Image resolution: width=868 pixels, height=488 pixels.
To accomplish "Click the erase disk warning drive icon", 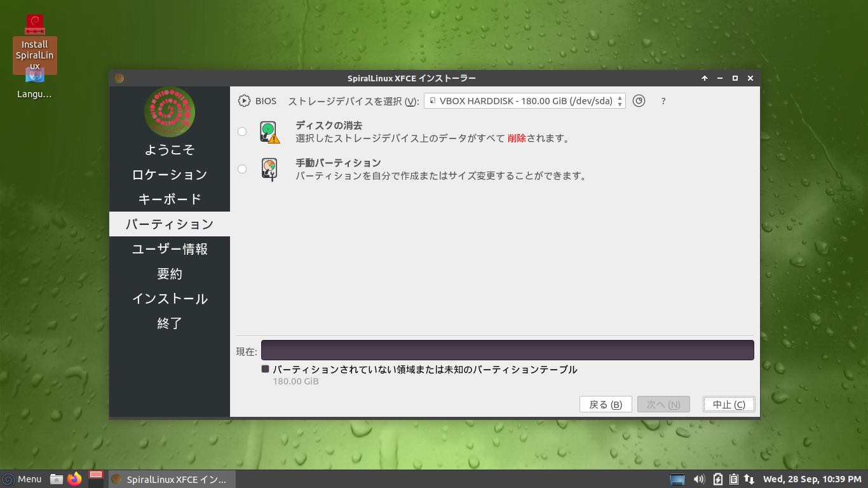I will coord(269,132).
